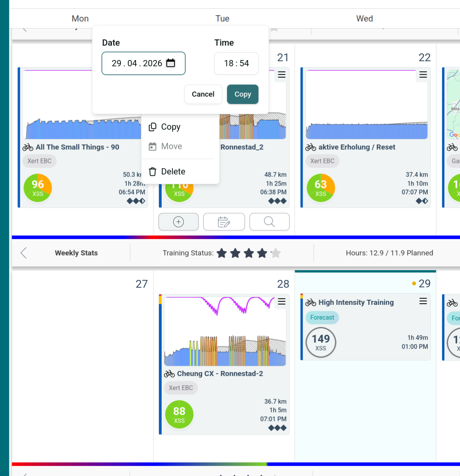The image size is (460, 476).
Task: Select Copy from the context menu
Action: pyautogui.click(x=170, y=127)
